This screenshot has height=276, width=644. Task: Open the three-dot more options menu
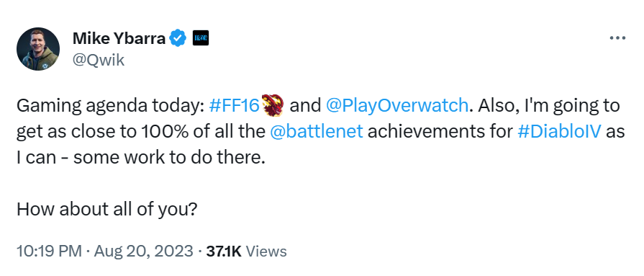pos(617,38)
